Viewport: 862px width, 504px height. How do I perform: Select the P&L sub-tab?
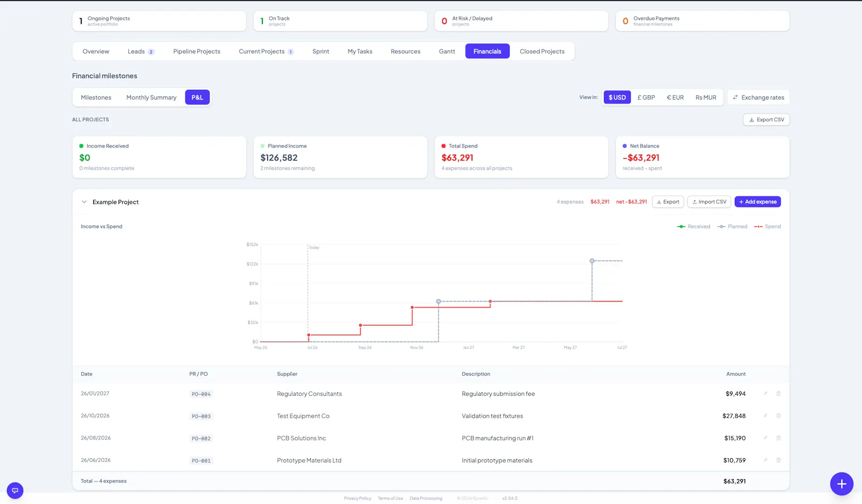(x=197, y=97)
